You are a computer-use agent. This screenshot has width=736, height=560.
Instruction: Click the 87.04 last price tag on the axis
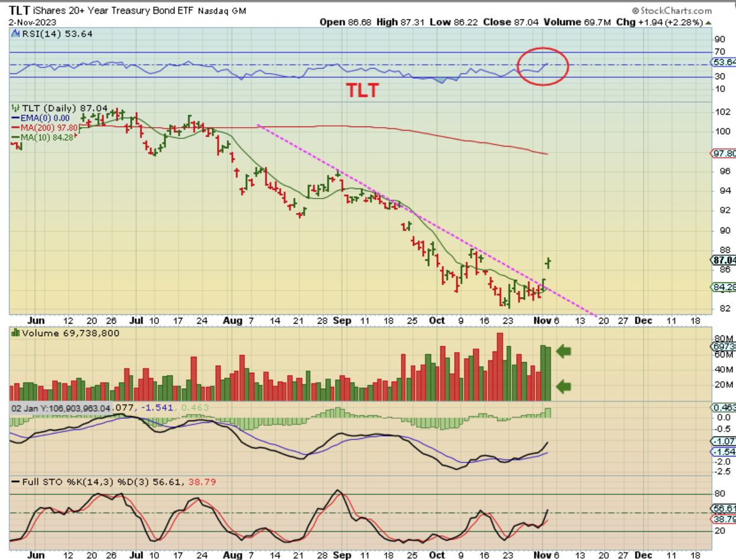click(724, 259)
